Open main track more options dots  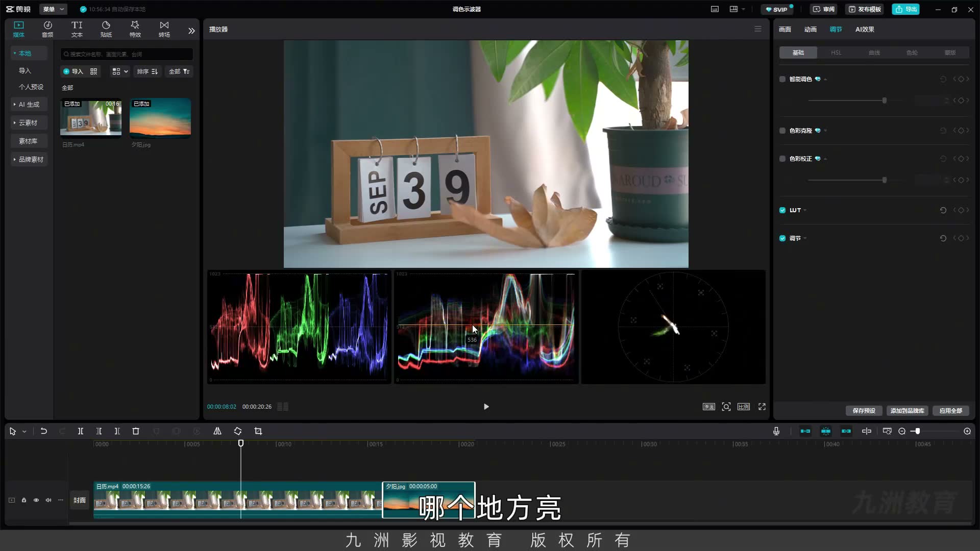point(61,500)
